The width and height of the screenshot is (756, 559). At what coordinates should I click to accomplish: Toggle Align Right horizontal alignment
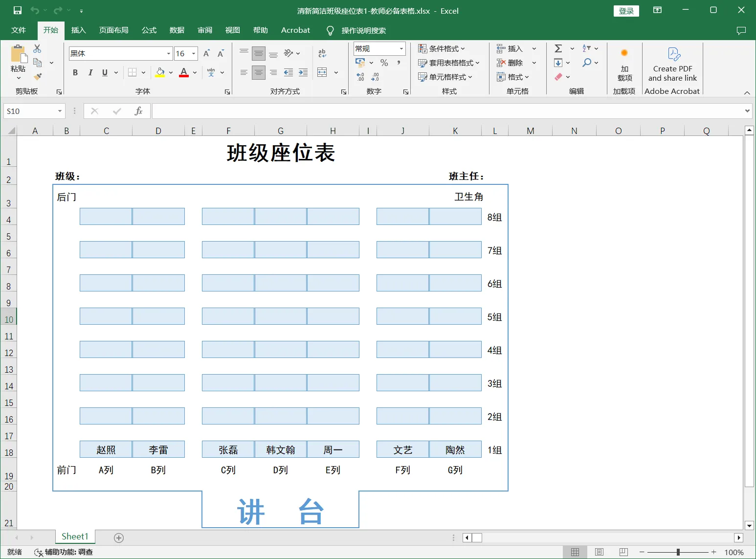click(x=273, y=72)
